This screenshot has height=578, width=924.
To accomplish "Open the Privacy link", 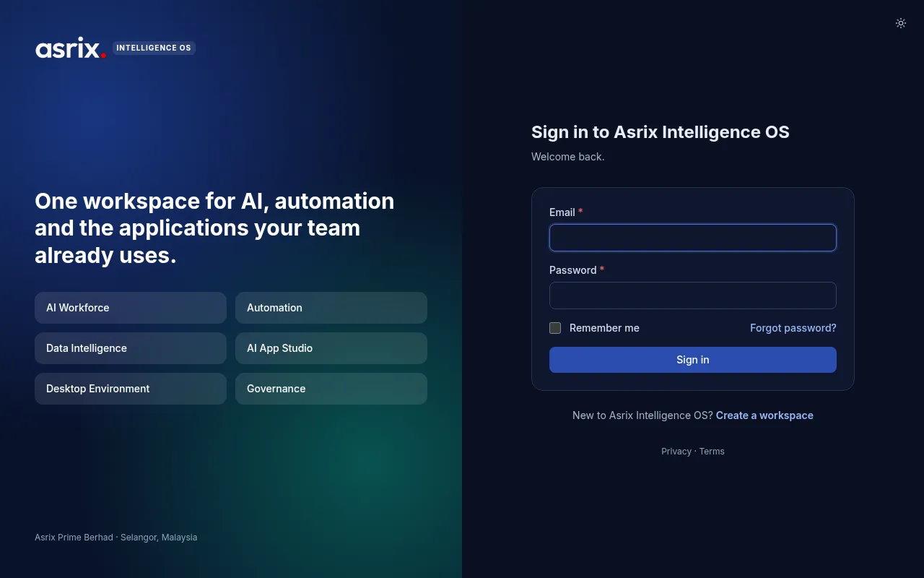I will (x=676, y=452).
